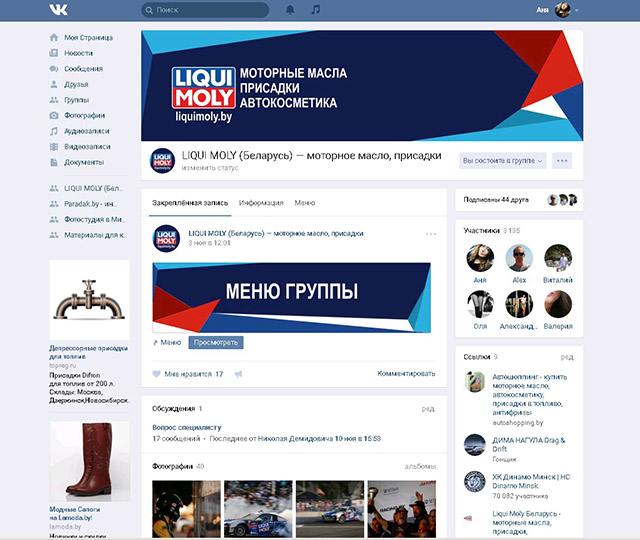Screen dimensions: 640x540
Task: Open Депрессорные присадки ad link
Action: pyautogui.click(x=89, y=352)
